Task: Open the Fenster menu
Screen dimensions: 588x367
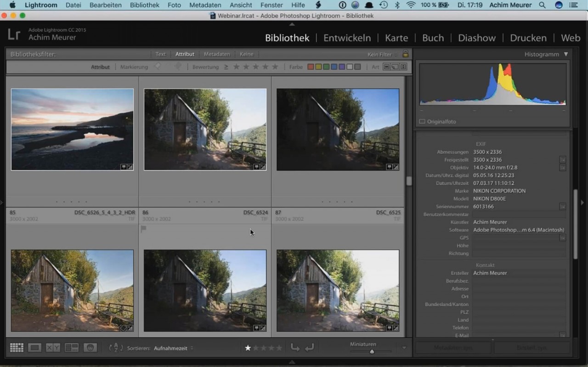Action: [x=271, y=5]
